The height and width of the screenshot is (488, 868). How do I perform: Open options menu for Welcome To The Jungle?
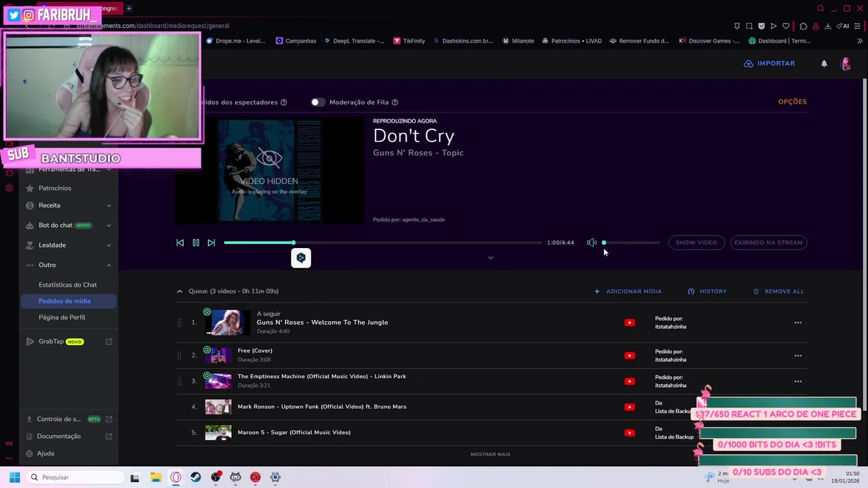tap(797, 323)
